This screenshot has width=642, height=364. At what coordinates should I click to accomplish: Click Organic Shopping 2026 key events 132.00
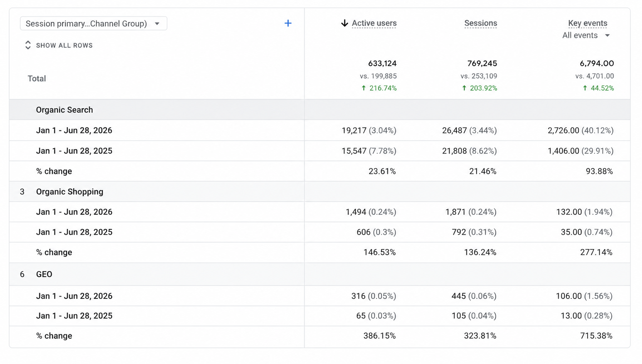pyautogui.click(x=569, y=212)
